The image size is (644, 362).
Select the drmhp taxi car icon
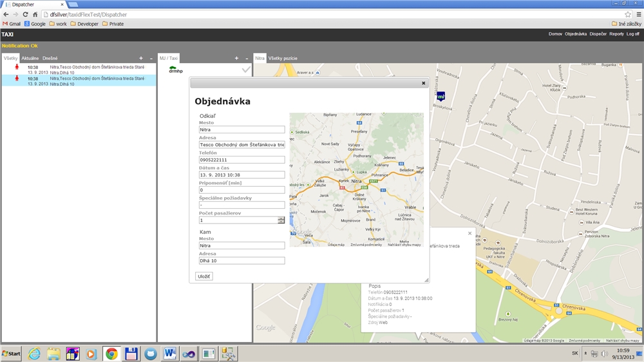(x=173, y=68)
